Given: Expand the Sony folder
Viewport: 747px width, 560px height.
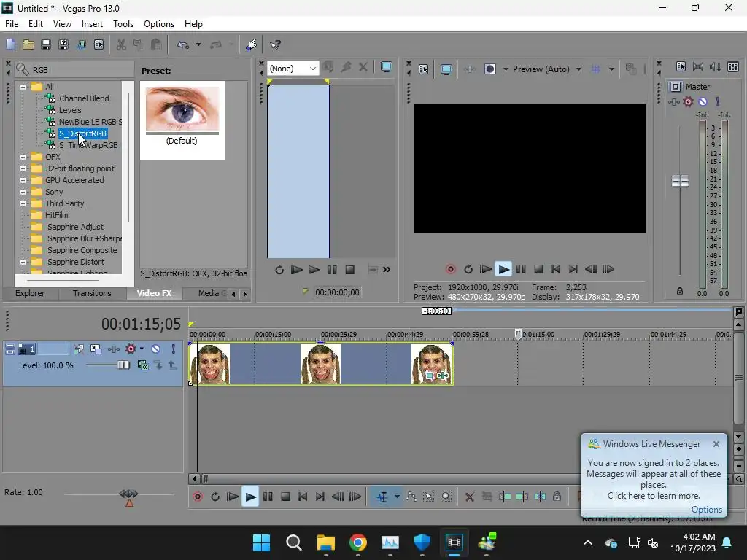Looking at the screenshot, I should [x=23, y=192].
